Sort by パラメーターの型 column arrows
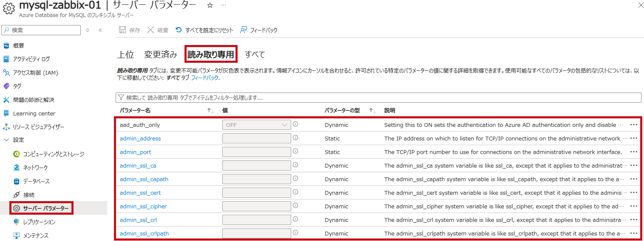This screenshot has height=241, width=644. point(373,111)
